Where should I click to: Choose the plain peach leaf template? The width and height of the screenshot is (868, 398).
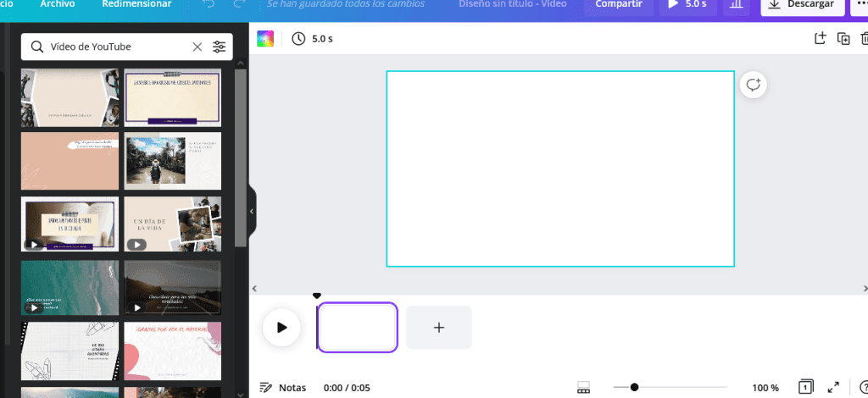click(x=70, y=161)
